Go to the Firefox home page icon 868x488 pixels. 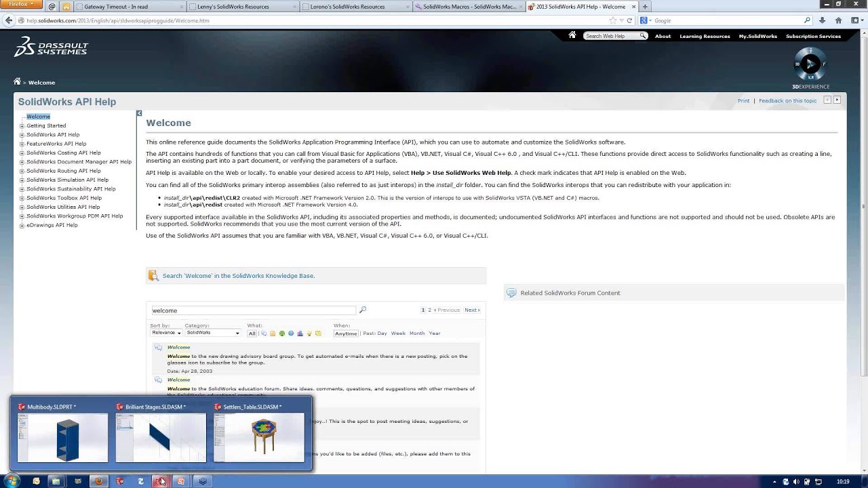[839, 20]
